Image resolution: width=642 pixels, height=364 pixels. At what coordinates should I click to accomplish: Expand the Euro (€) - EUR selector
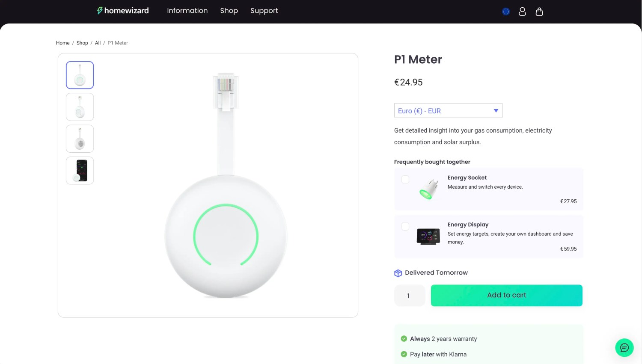tap(448, 110)
